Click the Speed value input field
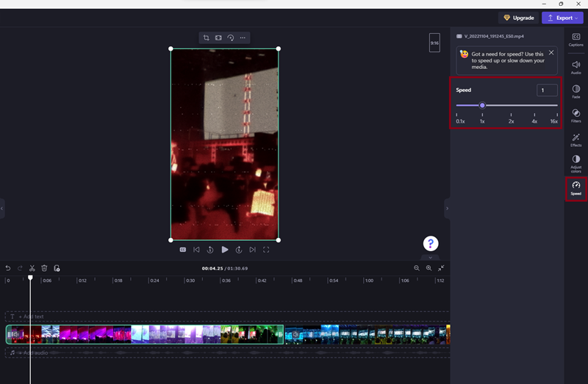This screenshot has width=588, height=384. tap(547, 90)
